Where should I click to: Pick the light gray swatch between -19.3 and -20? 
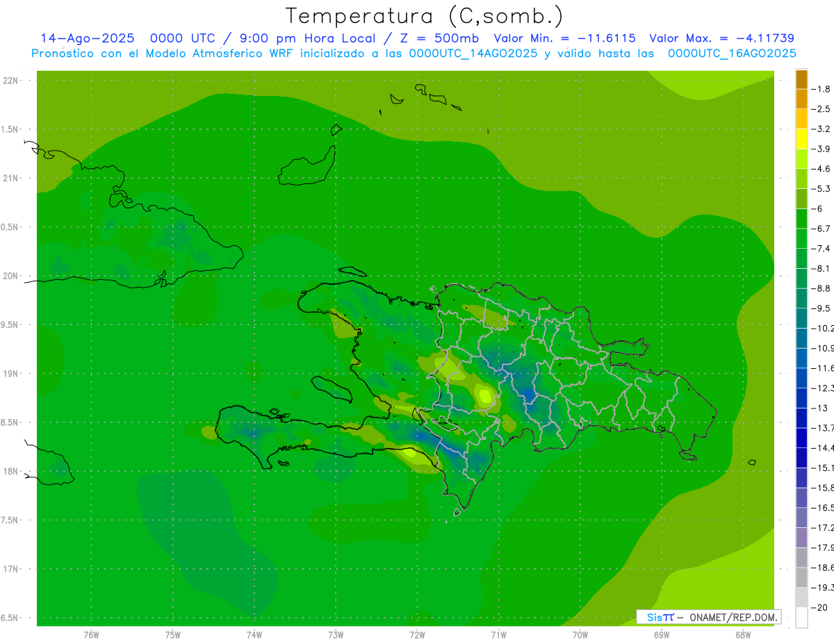click(801, 597)
